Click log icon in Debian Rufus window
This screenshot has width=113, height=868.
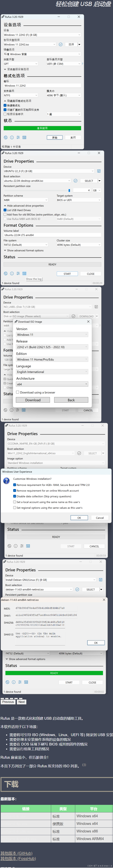[26, 682]
